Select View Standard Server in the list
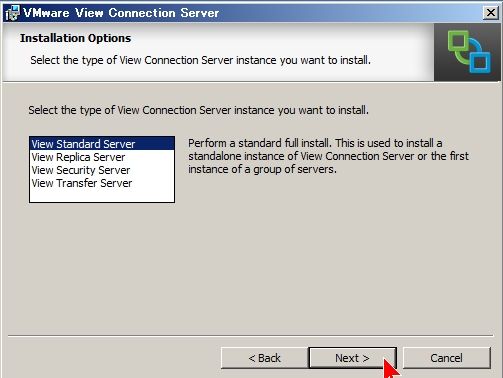Viewport: 503px width, 378px height. 102,144
